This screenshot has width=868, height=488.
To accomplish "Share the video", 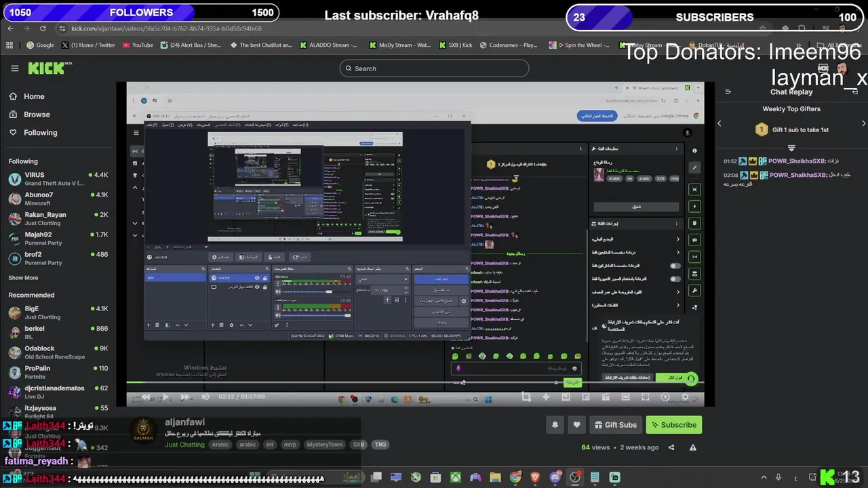I will [x=671, y=447].
